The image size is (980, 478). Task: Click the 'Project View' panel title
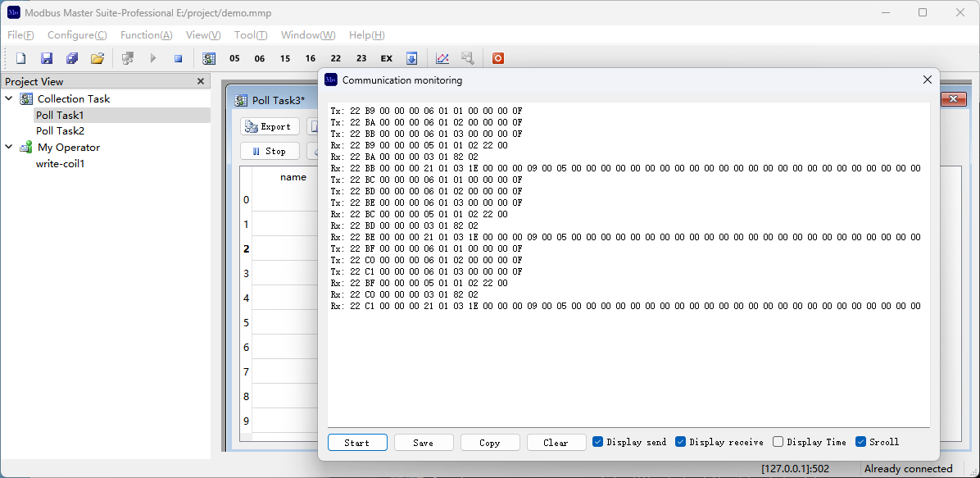[34, 81]
